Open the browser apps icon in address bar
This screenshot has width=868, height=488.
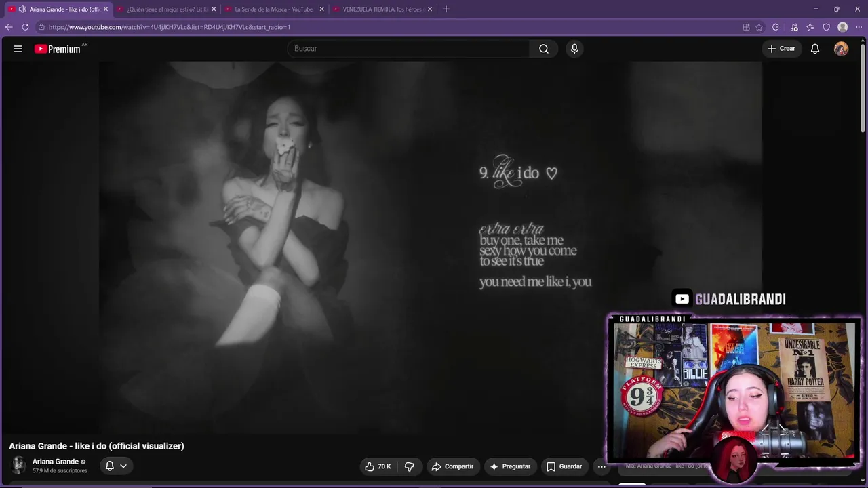[746, 27]
